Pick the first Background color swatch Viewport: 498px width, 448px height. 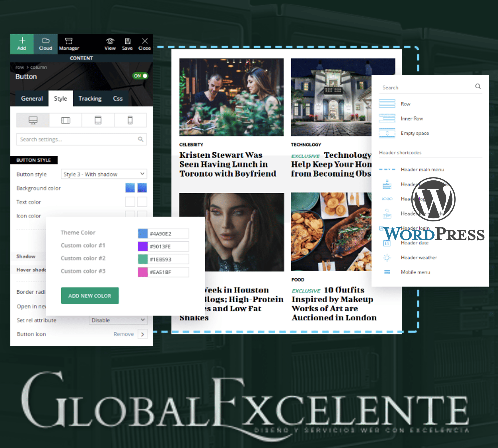point(130,188)
